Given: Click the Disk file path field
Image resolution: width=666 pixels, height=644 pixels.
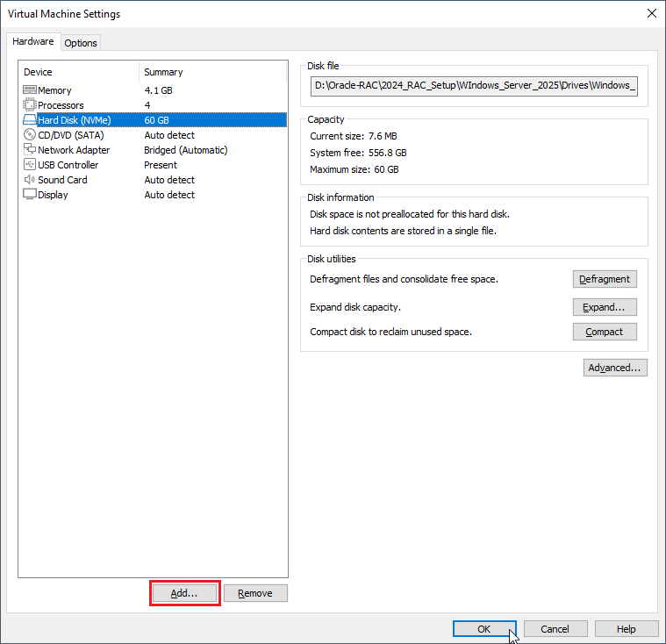Looking at the screenshot, I should pos(475,86).
